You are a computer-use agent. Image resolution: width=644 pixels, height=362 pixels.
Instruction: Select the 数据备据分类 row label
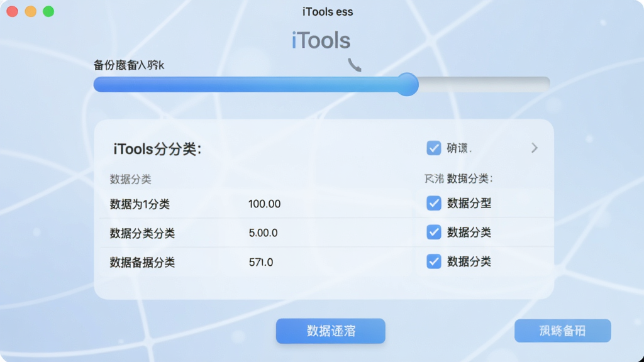[142, 262]
